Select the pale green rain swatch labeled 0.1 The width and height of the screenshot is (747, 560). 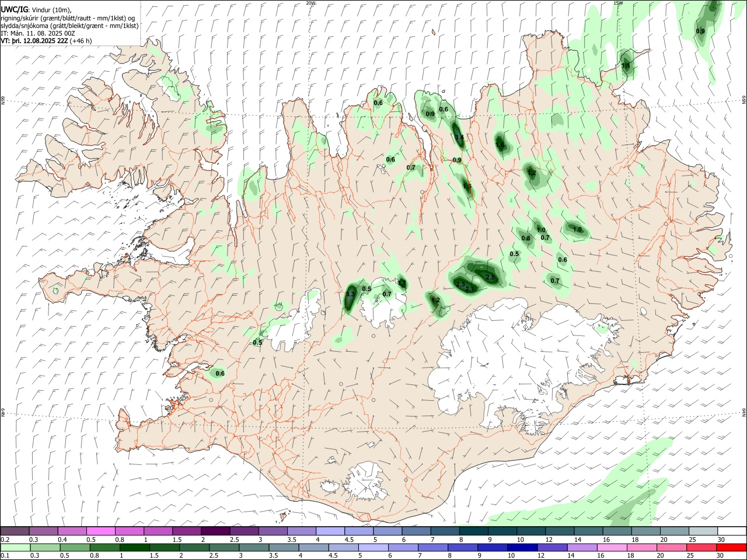[15, 547]
